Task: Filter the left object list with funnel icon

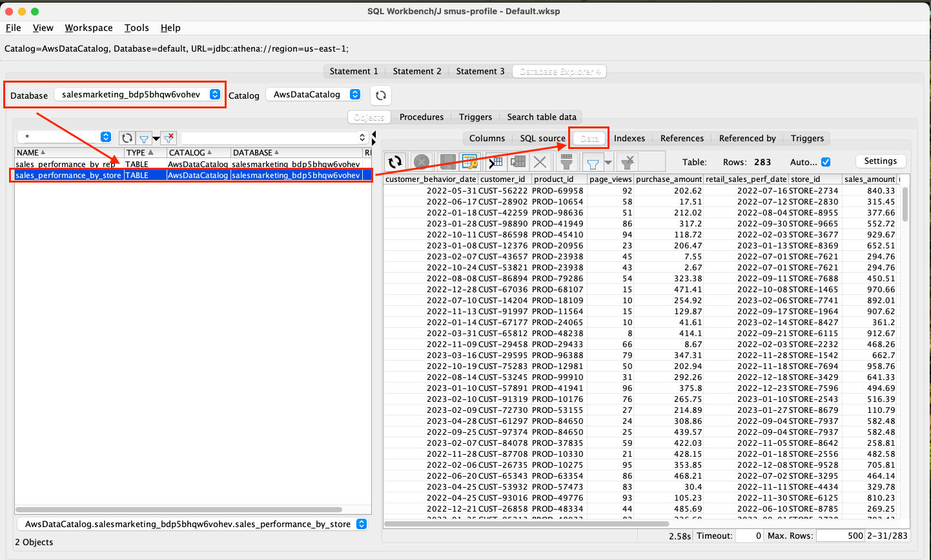Action: [x=143, y=137]
